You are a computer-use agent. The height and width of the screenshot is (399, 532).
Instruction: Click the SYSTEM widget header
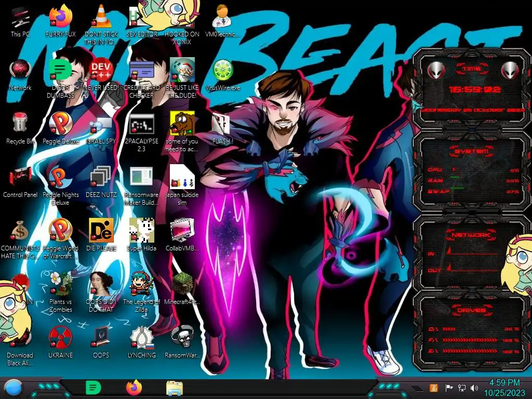(x=472, y=151)
